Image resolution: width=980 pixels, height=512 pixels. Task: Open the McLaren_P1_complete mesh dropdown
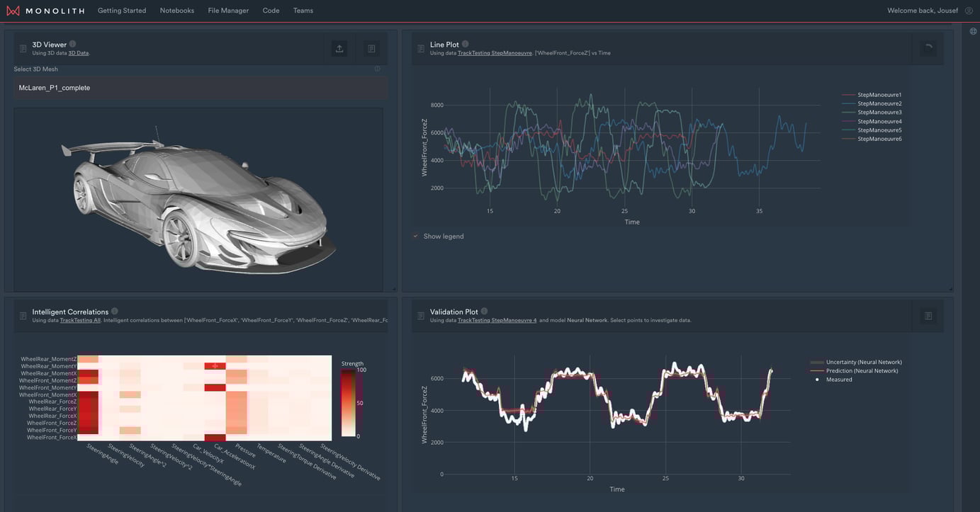point(201,86)
